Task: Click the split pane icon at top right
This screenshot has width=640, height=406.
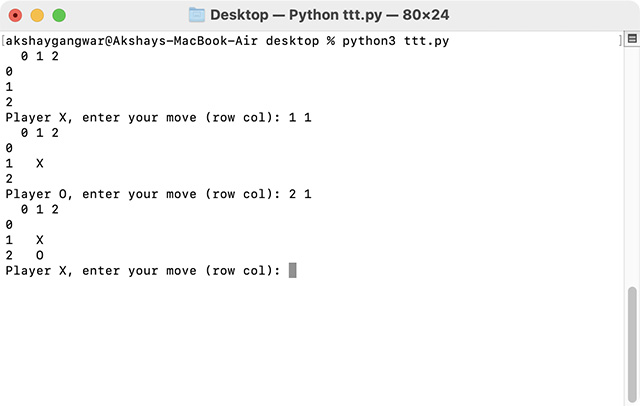Action: point(632,39)
